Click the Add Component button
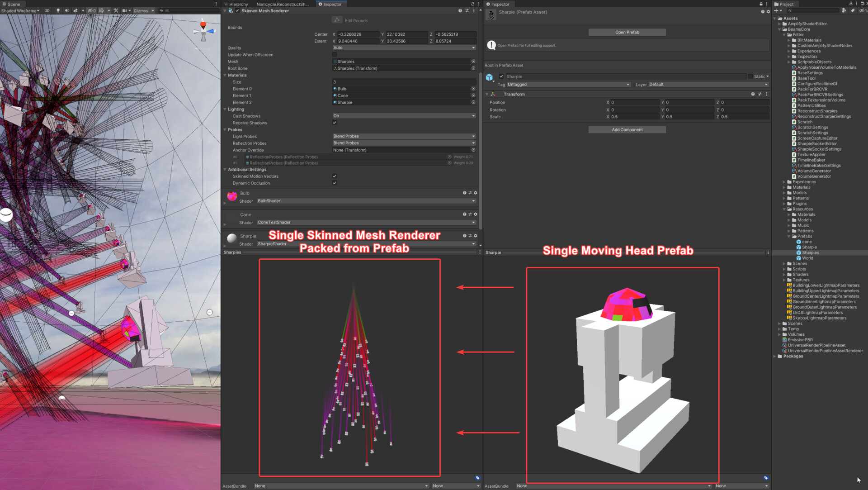Image resolution: width=868 pixels, height=490 pixels. coord(627,129)
